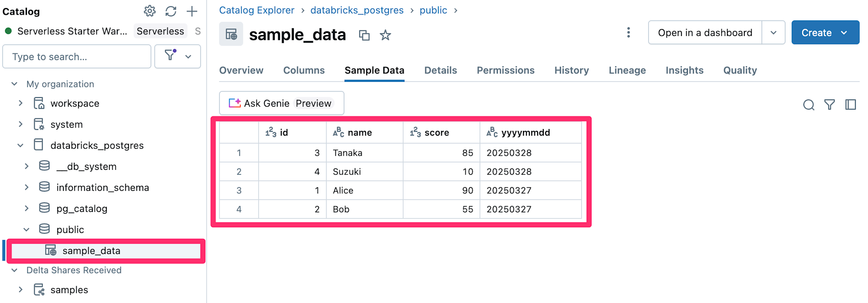Open the filter funnel in catalog search
The width and height of the screenshot is (868, 303).
pos(170,55)
